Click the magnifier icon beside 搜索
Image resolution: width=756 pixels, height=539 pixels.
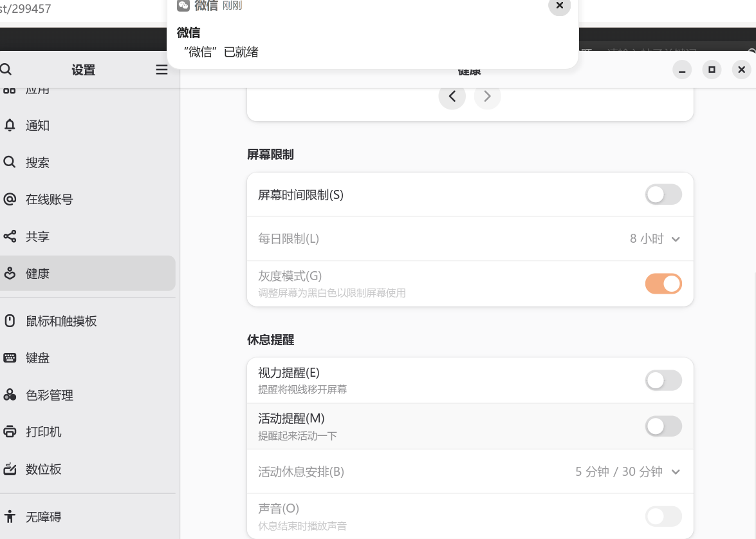click(x=10, y=162)
